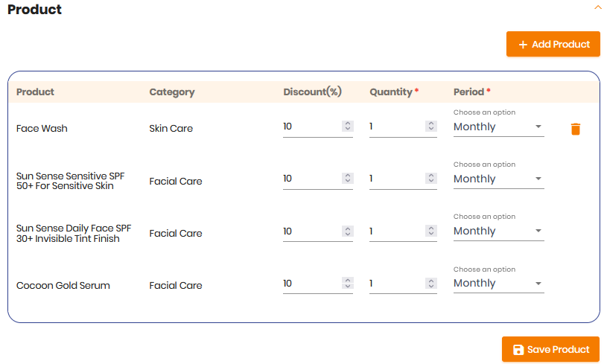
Task: Click the Sun Sense Sensitive SPF quantity stepper
Action: [431, 178]
